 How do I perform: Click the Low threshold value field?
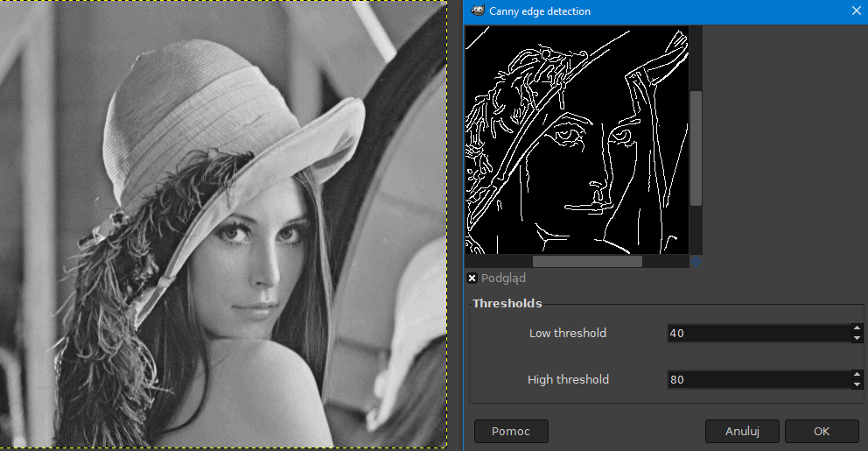759,333
